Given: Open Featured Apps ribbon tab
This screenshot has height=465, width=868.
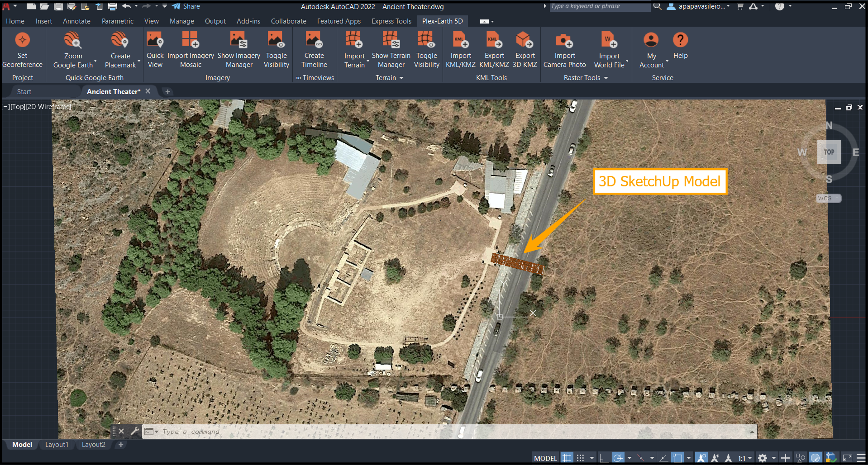Looking at the screenshot, I should point(339,21).
